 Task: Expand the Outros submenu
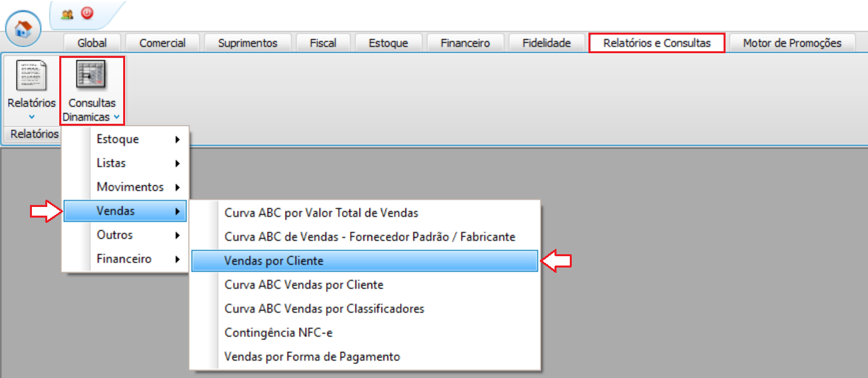[x=124, y=235]
